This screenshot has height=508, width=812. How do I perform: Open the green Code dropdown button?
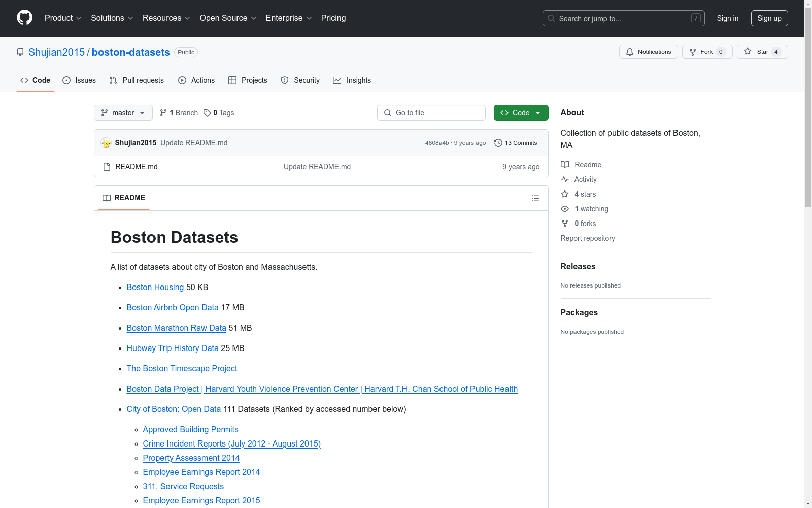tap(521, 113)
